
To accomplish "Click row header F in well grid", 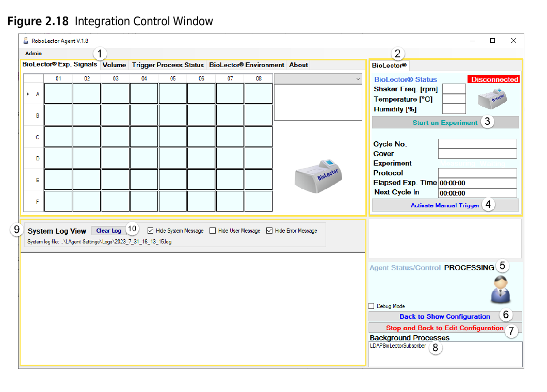I will click(x=34, y=201).
